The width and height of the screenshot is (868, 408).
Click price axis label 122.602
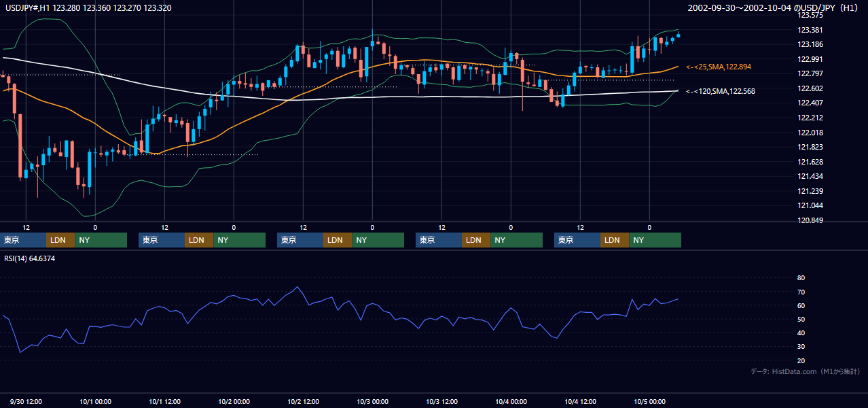(810, 88)
